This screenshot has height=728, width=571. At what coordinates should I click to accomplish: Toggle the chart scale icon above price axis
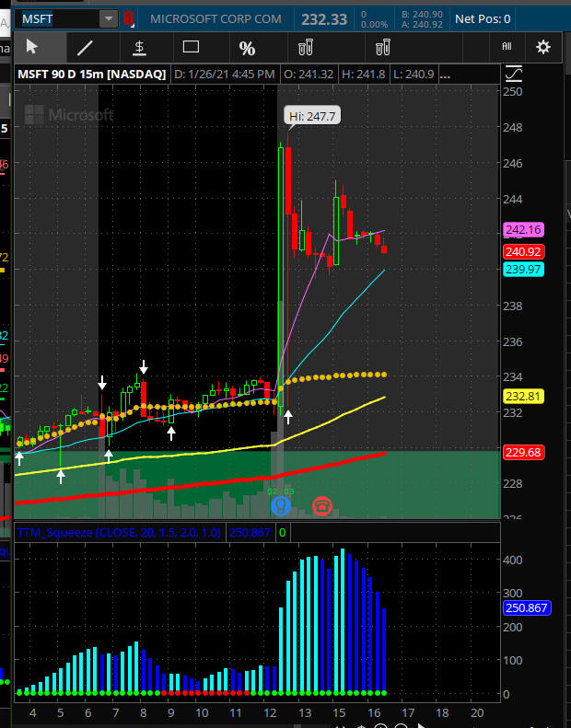pos(514,74)
